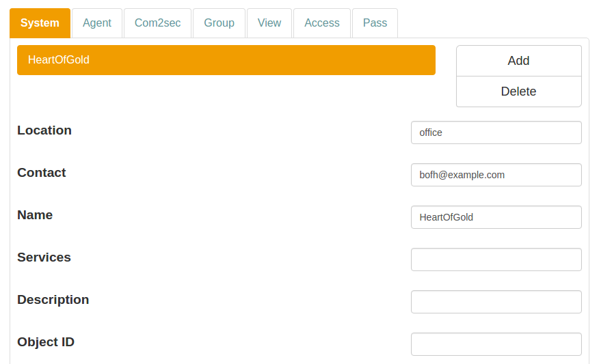Image resolution: width=599 pixels, height=364 pixels.
Task: Click the Object ID input field
Action: (x=496, y=344)
